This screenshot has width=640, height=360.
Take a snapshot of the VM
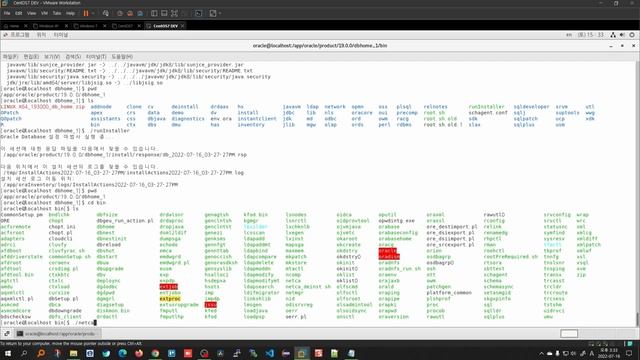[120, 13]
